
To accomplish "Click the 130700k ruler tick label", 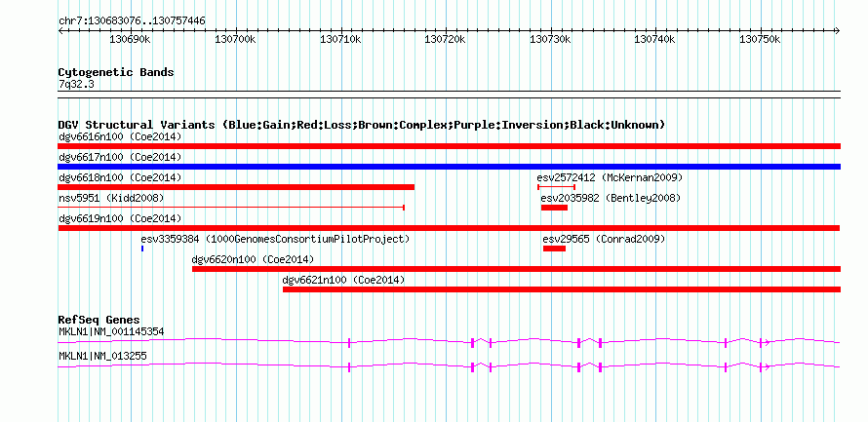I will pyautogui.click(x=235, y=40).
